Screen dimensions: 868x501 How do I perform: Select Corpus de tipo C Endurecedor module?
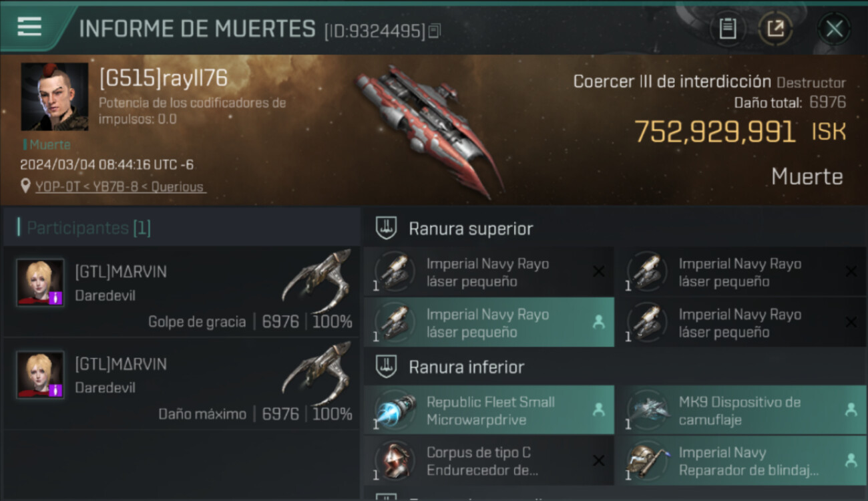pos(489,461)
